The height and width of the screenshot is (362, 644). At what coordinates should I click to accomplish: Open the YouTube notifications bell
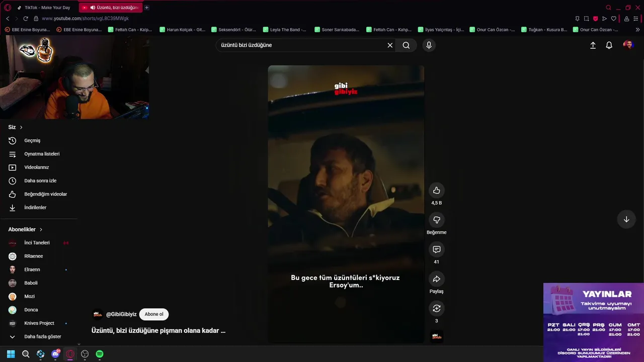[x=609, y=45]
